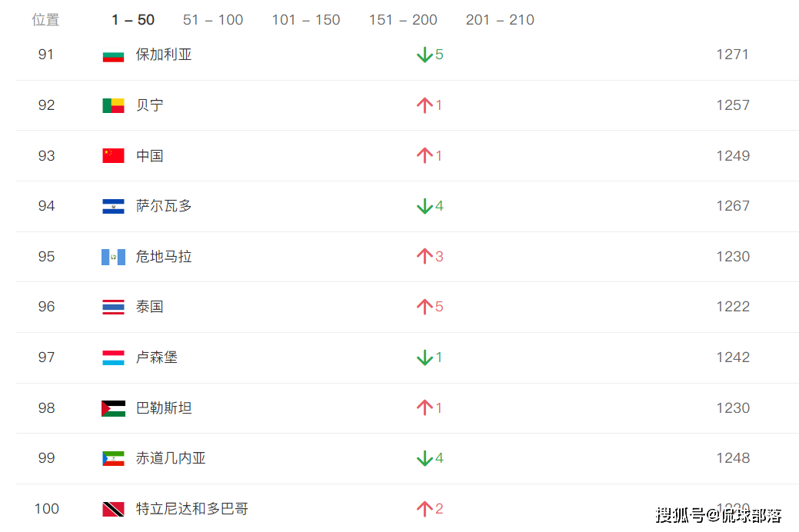The image size is (799, 532).
Task: Open the 特立尼达和多巴哥 team link
Action: click(x=192, y=509)
